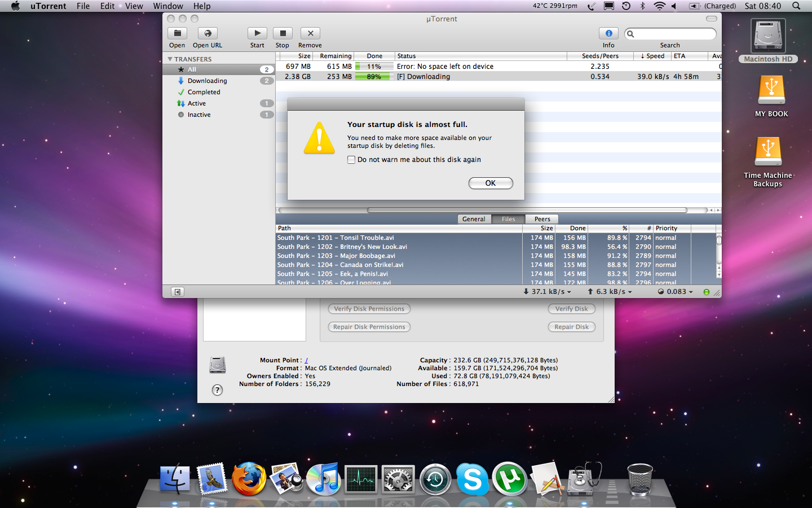The image size is (812, 508).
Task: Open the download speed limit dropdown
Action: click(547, 292)
